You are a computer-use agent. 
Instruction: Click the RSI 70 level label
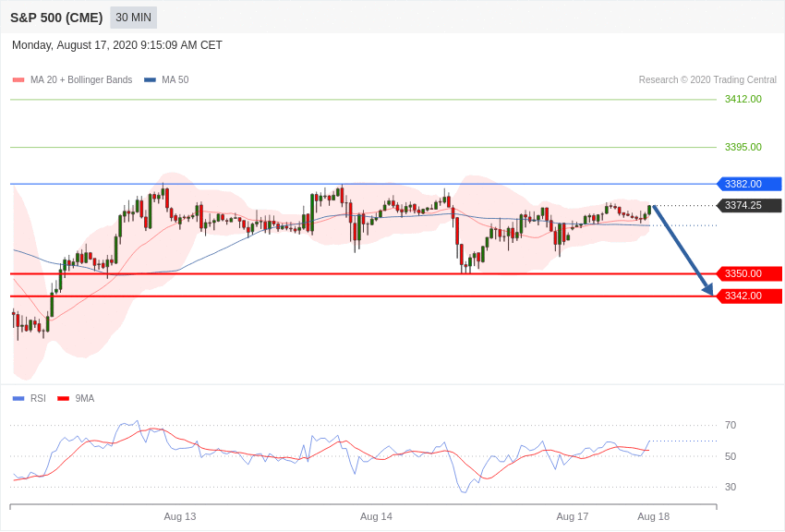[731, 426]
